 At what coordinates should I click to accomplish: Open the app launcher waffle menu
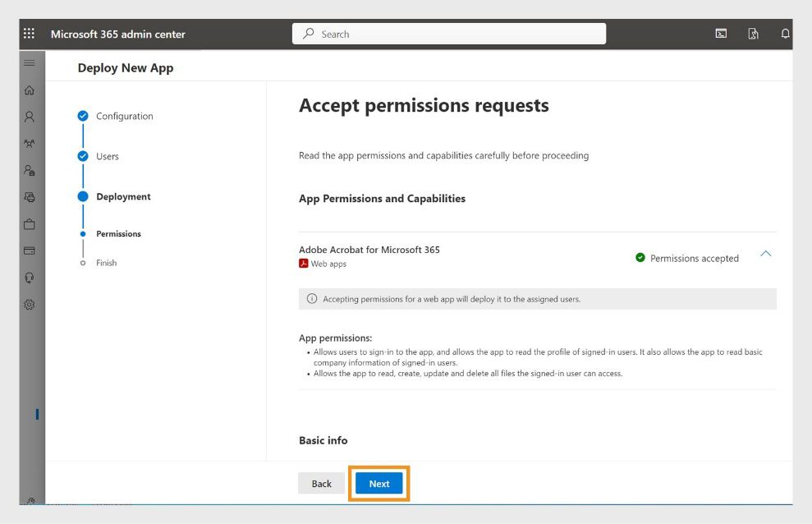pos(30,33)
